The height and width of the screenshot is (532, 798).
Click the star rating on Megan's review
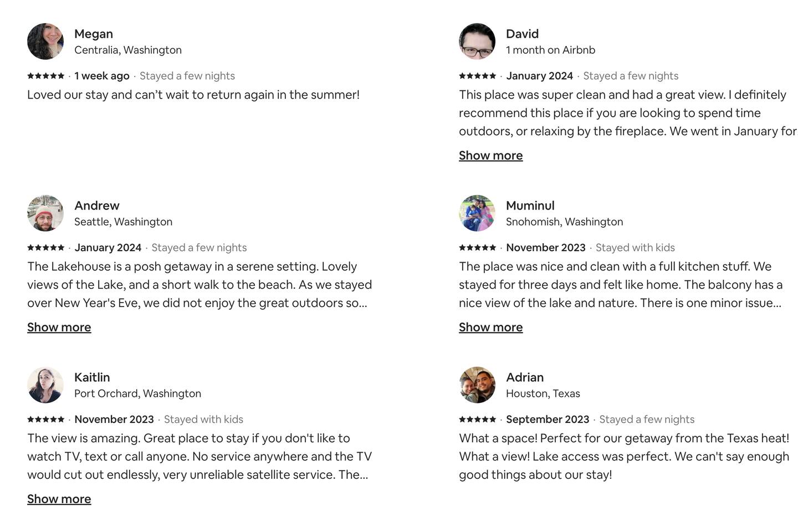pyautogui.click(x=45, y=76)
